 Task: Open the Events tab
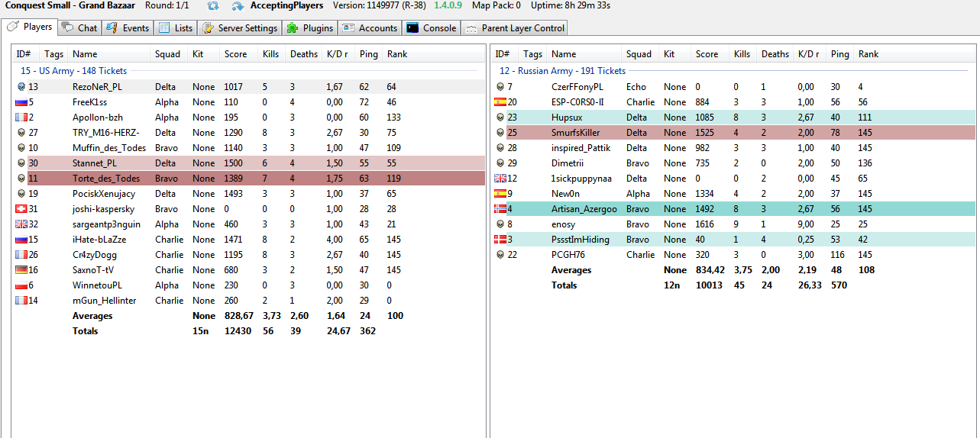tap(128, 28)
